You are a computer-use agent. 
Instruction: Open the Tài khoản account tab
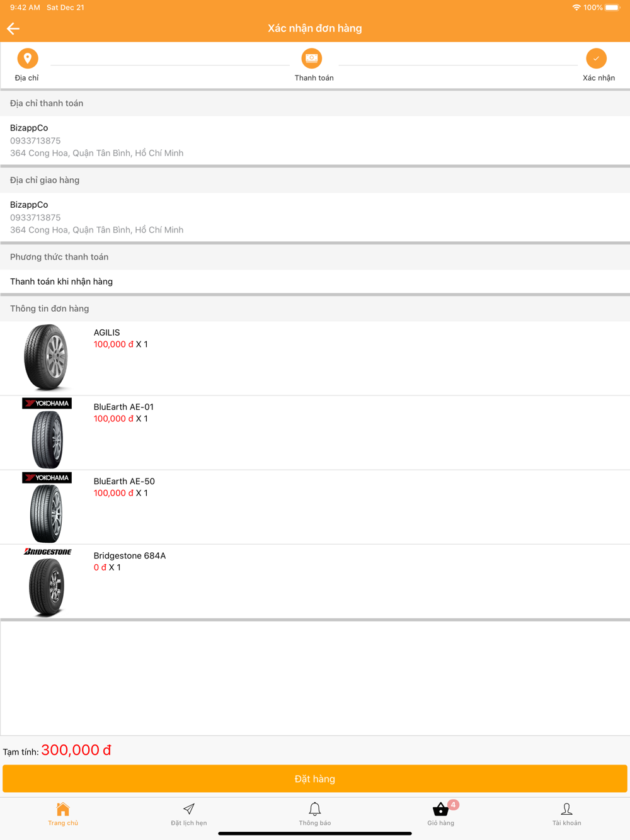(567, 814)
